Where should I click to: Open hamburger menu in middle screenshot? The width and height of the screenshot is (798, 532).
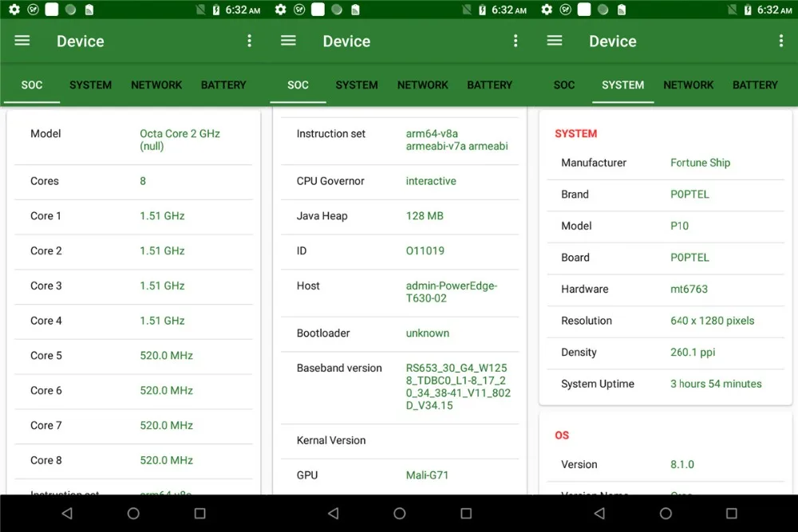click(288, 41)
